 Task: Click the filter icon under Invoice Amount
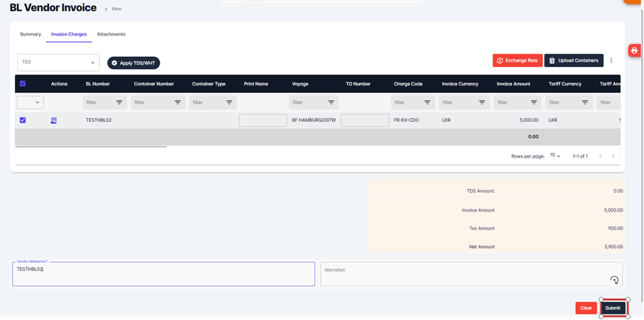[x=534, y=103]
